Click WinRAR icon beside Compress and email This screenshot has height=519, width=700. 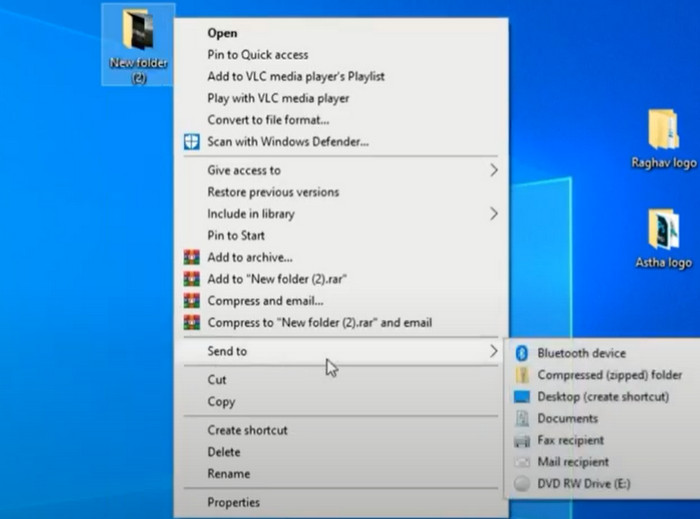coord(192,301)
